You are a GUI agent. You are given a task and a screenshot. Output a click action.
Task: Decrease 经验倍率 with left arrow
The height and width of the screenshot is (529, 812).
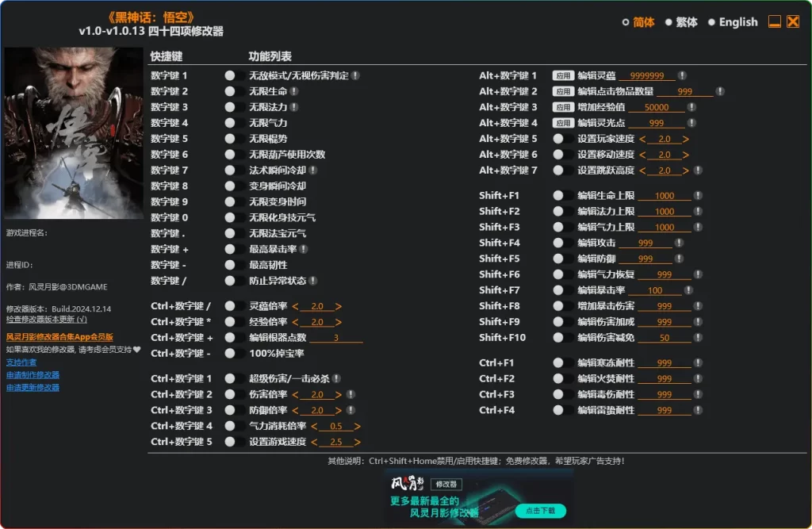pos(295,322)
